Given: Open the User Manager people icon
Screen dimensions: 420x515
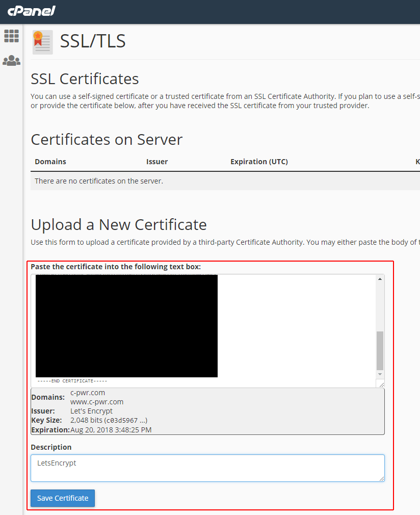Looking at the screenshot, I should coord(12,61).
